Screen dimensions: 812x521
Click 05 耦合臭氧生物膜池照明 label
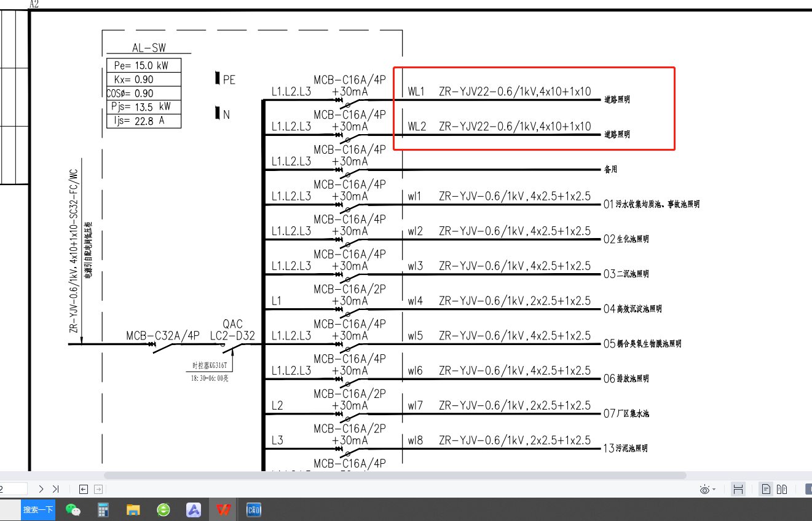tap(642, 344)
